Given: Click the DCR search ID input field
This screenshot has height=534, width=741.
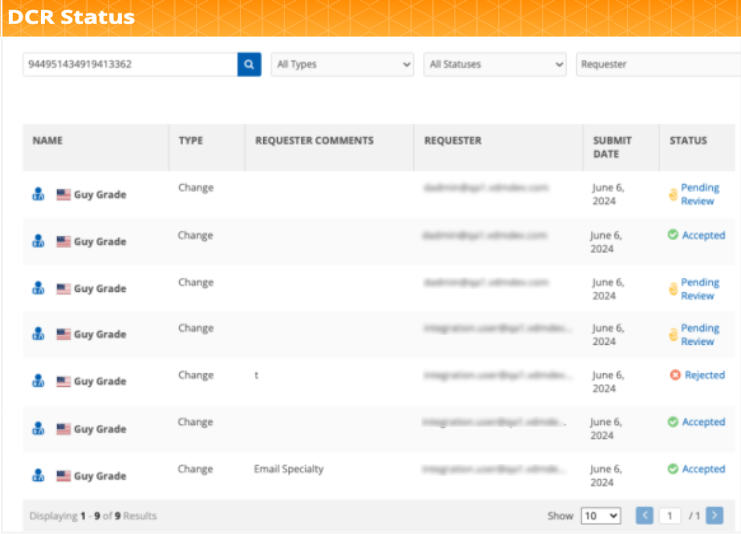Looking at the screenshot, I should click(129, 64).
